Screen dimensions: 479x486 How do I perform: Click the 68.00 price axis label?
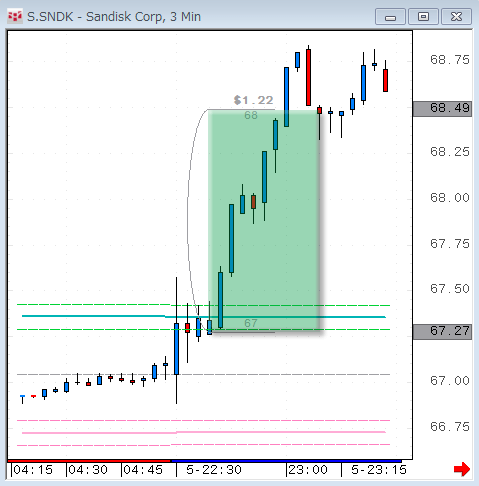pyautogui.click(x=450, y=198)
